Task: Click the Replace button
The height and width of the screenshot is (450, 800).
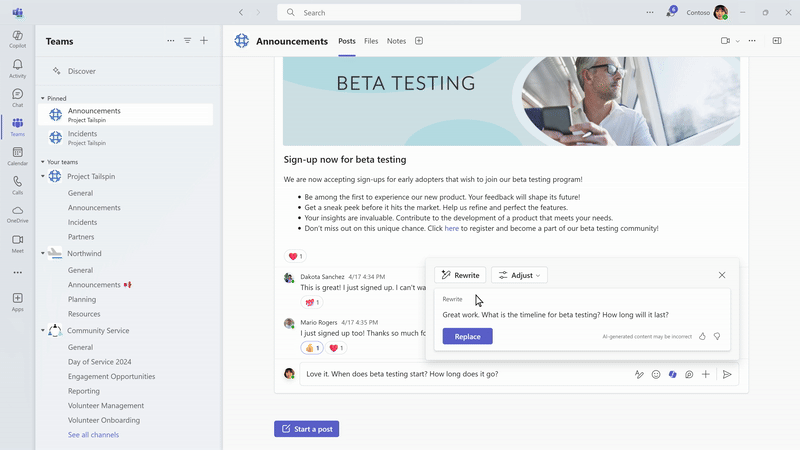Action: (467, 336)
